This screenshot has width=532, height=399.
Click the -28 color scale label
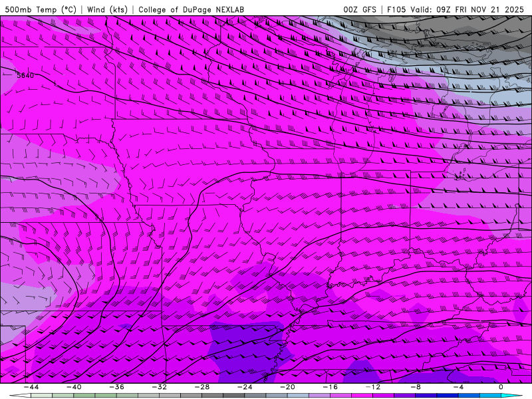[202, 387]
